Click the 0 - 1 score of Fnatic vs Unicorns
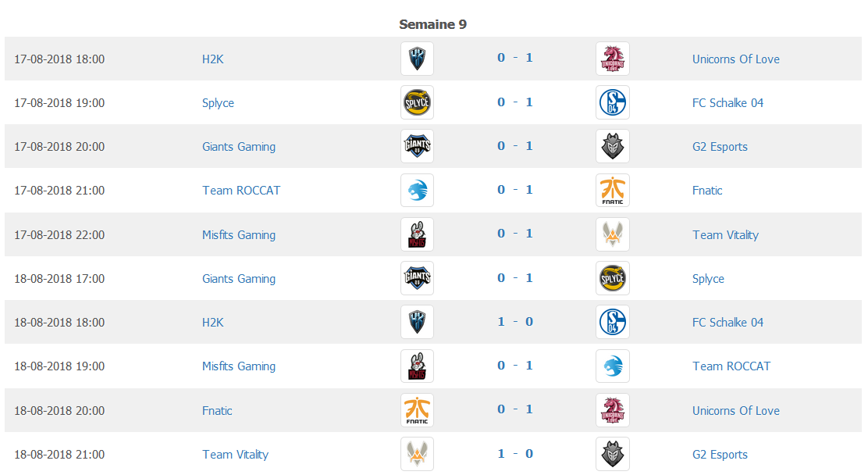868x475 pixels. [515, 409]
